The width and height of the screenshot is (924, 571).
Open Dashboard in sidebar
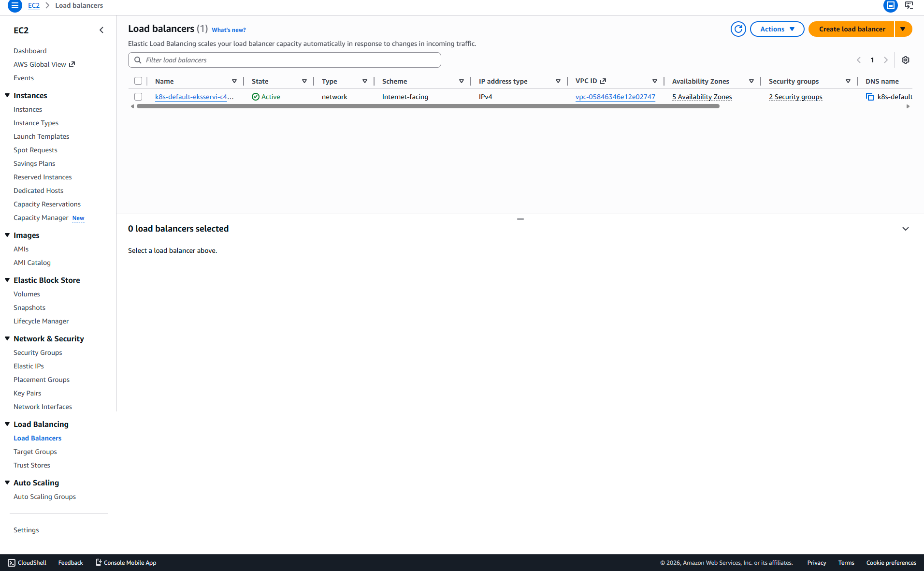point(30,51)
